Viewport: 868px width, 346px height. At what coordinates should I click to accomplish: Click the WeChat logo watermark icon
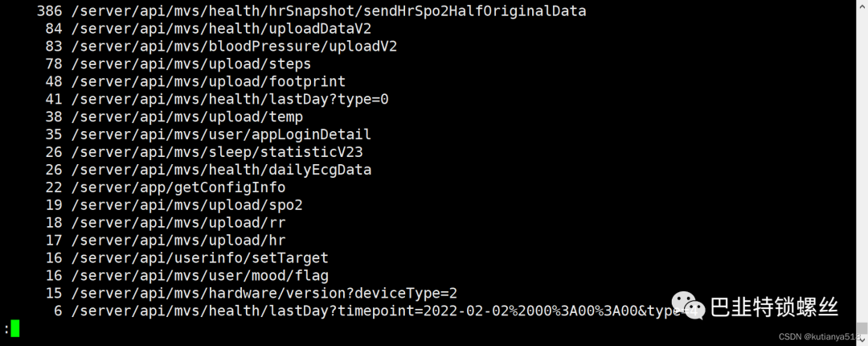tap(688, 306)
